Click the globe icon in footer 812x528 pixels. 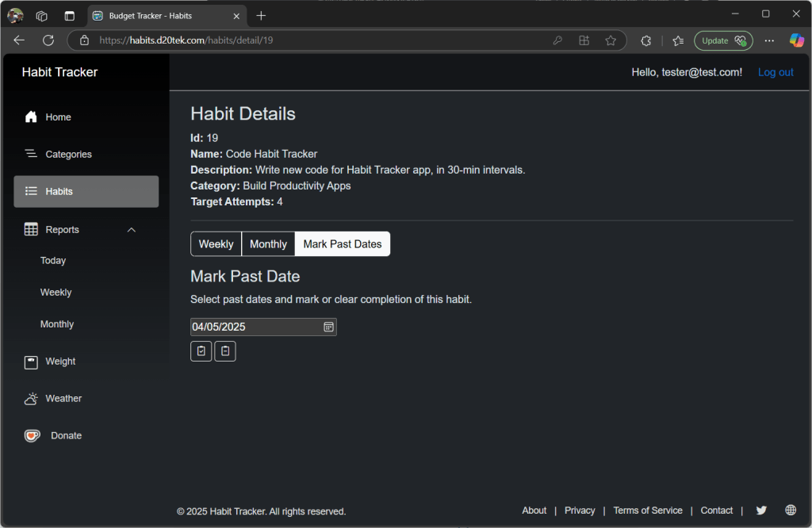coord(791,511)
